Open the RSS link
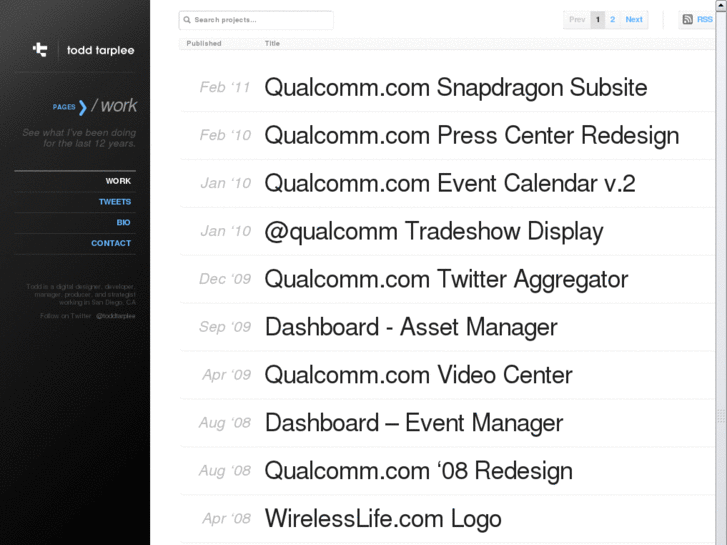Screen dimensions: 727x545 [x=704, y=19]
